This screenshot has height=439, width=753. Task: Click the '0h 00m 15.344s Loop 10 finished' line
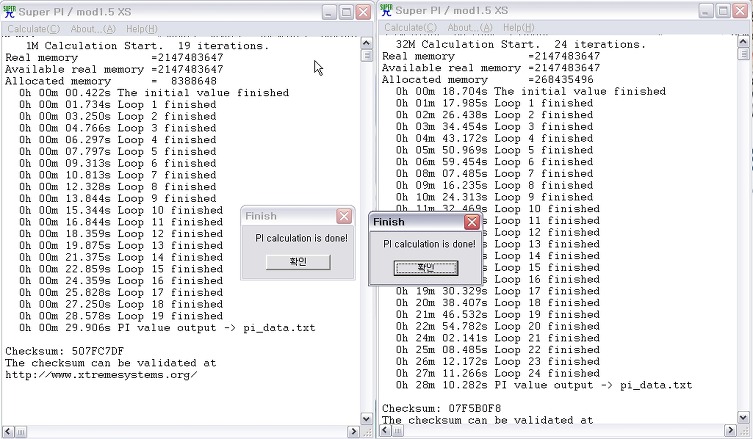tap(121, 210)
